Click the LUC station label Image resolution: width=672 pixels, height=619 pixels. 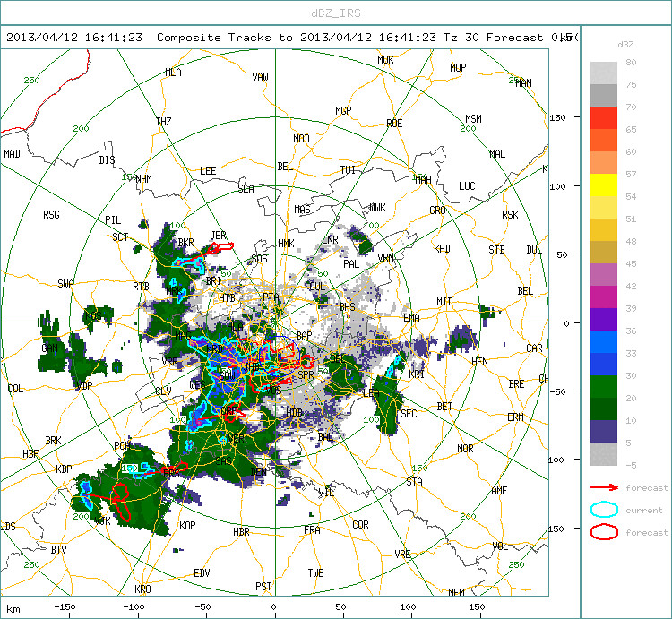[x=467, y=186]
